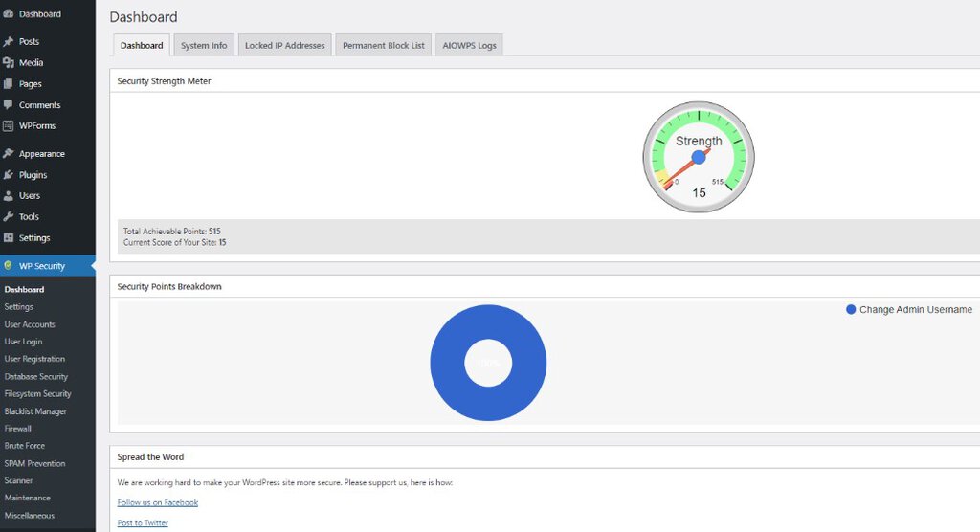Click the WP Security shield icon
The height and width of the screenshot is (532, 980).
(x=8, y=266)
